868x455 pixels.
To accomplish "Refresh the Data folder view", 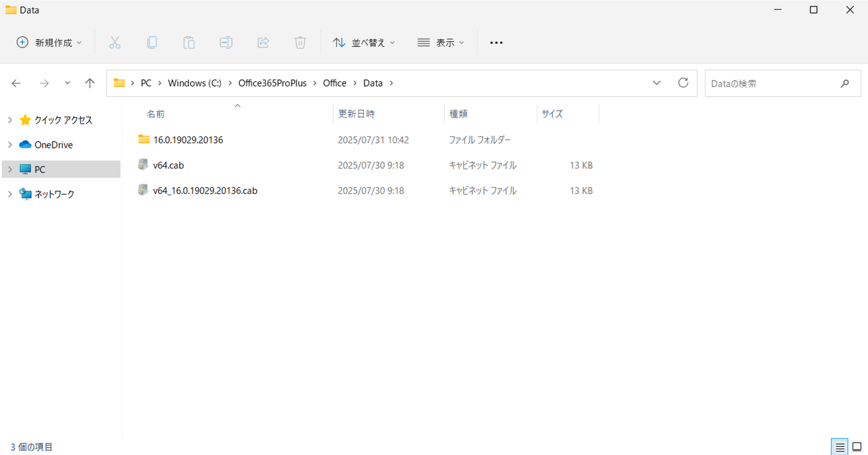I will (683, 83).
